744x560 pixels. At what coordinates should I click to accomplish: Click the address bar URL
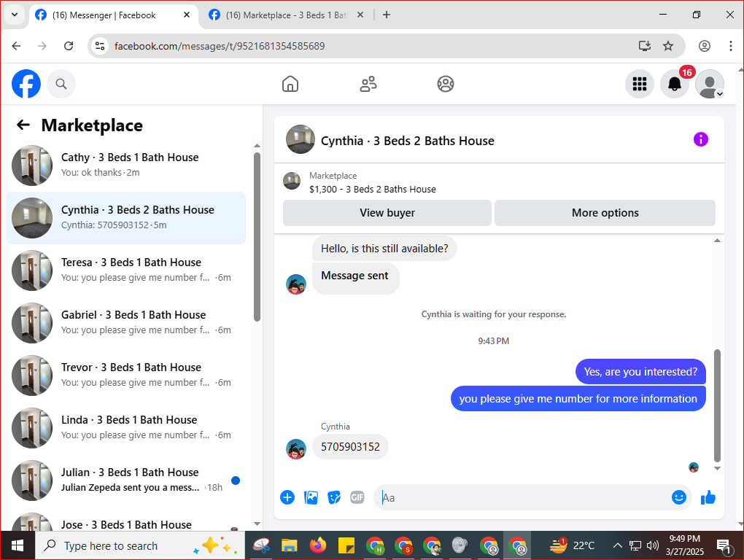220,46
